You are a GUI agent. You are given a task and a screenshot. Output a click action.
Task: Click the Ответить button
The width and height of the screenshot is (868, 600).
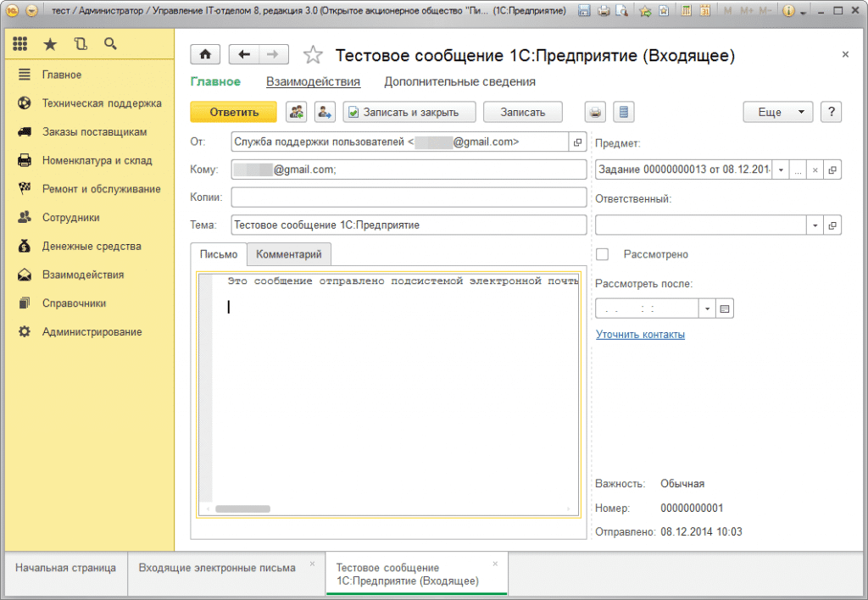pos(234,112)
